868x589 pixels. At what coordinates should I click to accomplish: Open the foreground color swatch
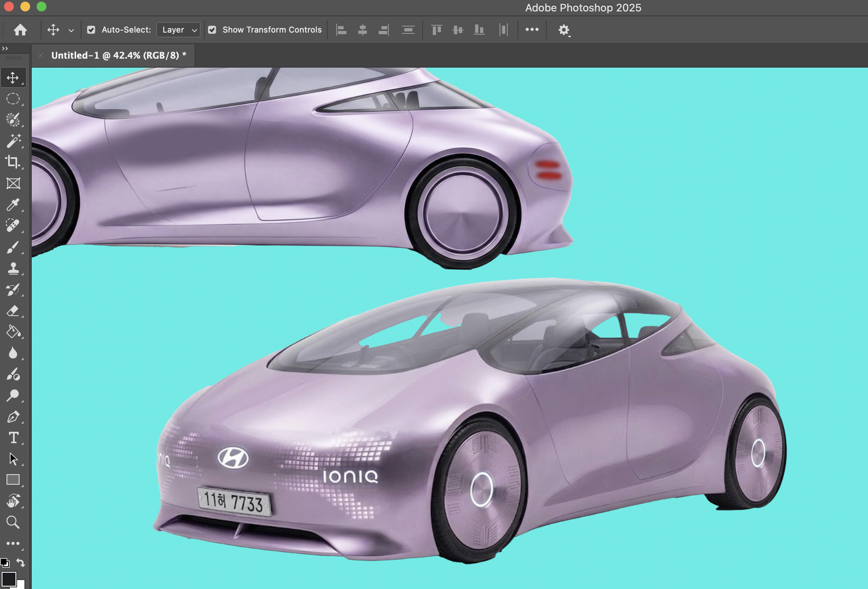[x=9, y=578]
